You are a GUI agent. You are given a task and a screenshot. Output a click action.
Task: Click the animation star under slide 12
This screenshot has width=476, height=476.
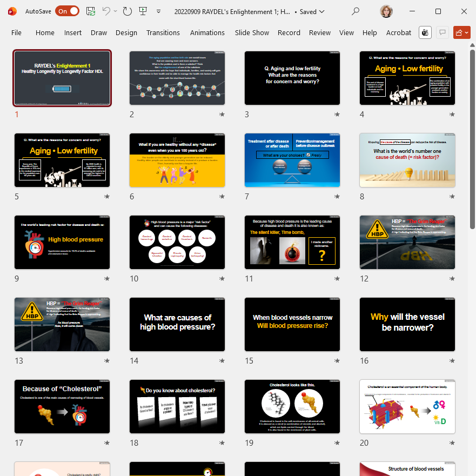point(452,279)
